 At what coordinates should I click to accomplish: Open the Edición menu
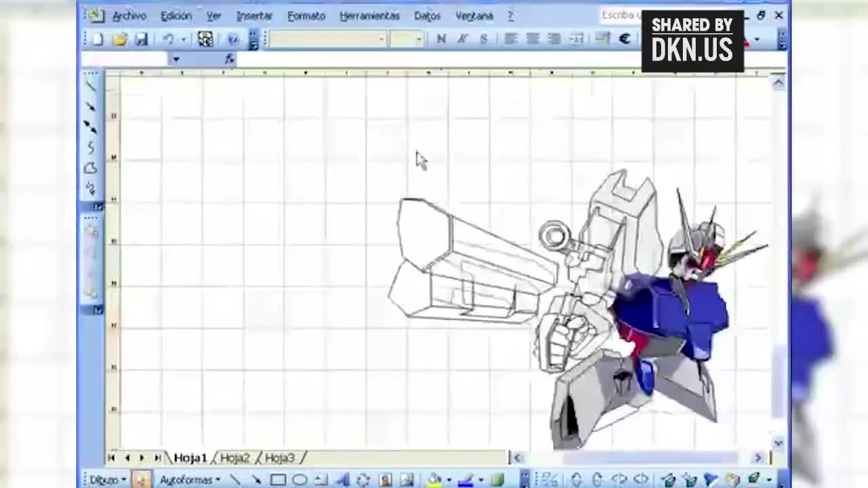tap(176, 16)
